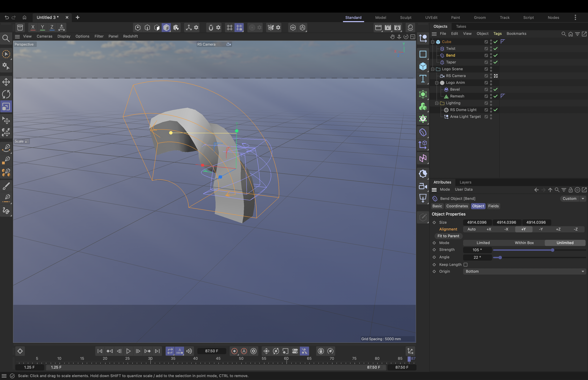Open the Attributes panel hamburger menu
Viewport: 588px width, 380px height.
434,189
